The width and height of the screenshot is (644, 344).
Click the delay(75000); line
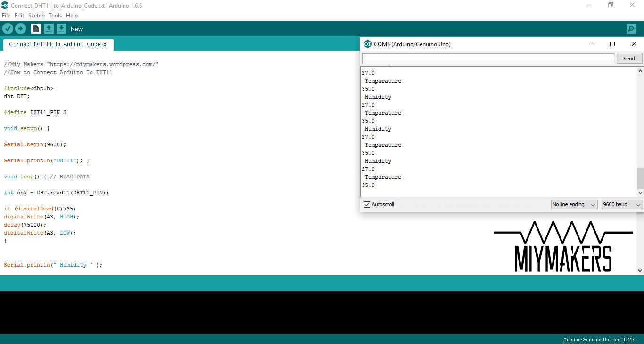(25, 225)
